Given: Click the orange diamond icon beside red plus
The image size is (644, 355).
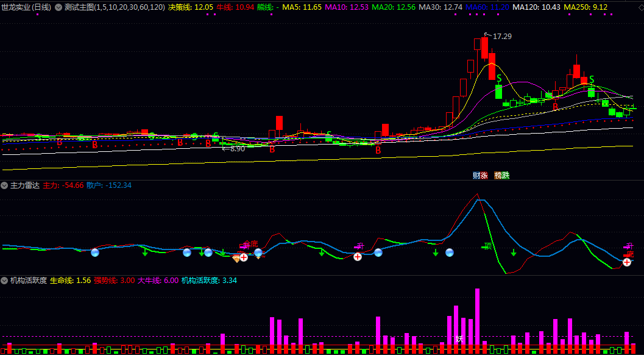Looking at the screenshot, I should tap(236, 259).
